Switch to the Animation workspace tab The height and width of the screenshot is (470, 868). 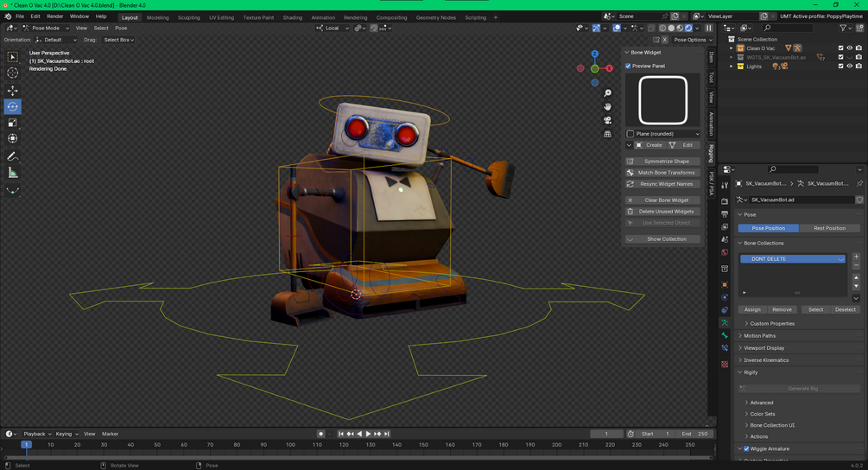[x=323, y=17]
